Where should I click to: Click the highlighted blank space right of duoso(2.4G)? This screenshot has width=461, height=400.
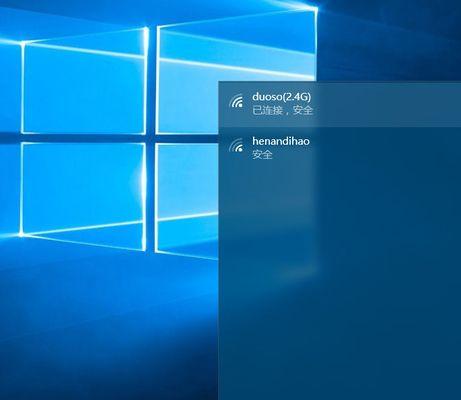387,104
